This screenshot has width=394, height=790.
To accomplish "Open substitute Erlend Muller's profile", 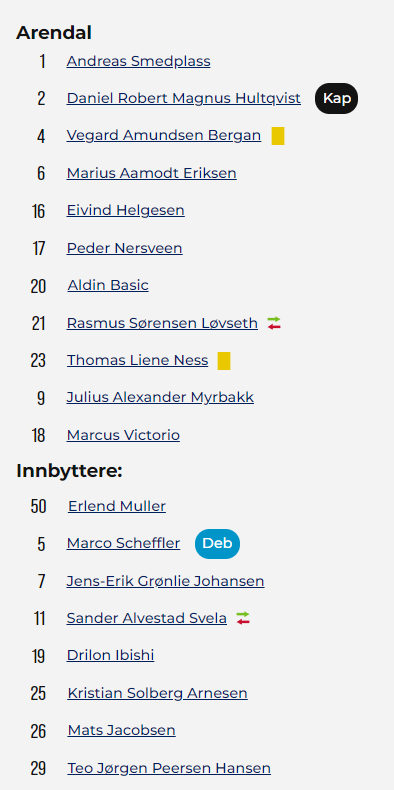I will pos(117,506).
